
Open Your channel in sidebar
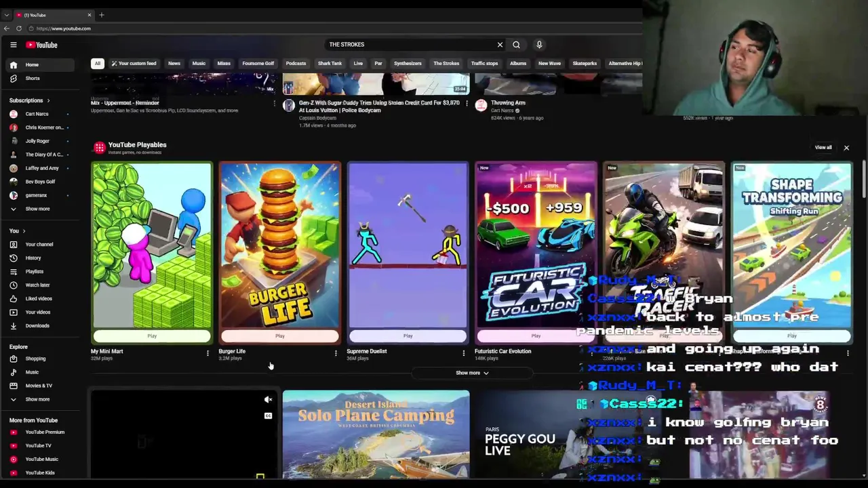pos(41,244)
